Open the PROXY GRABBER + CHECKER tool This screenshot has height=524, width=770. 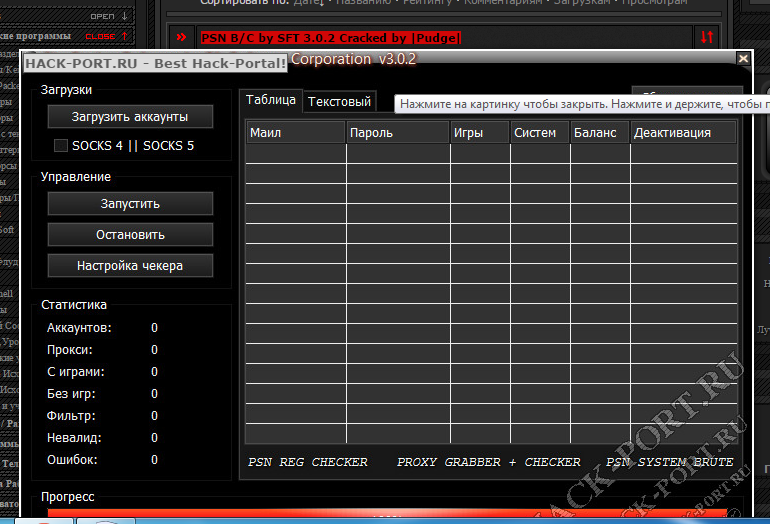coord(489,462)
